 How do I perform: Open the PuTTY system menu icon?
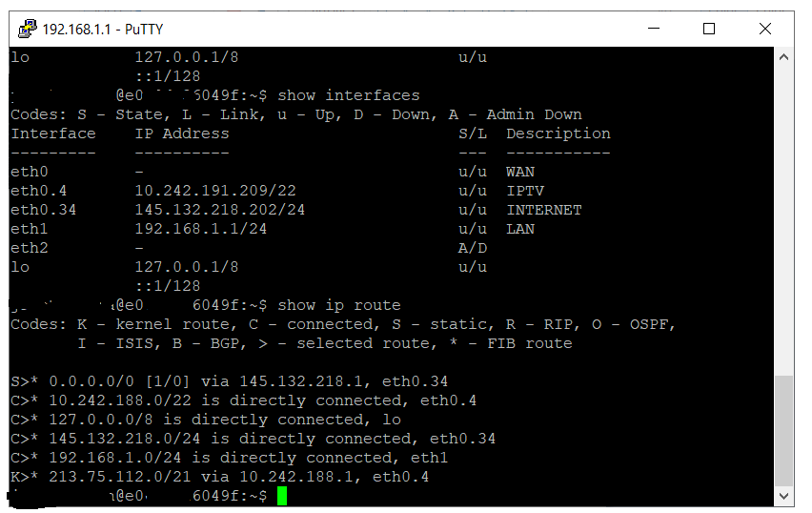point(27,29)
